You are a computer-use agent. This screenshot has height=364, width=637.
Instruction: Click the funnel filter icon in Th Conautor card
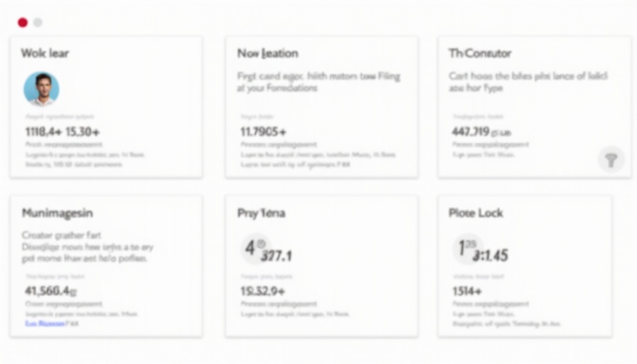[x=611, y=159]
